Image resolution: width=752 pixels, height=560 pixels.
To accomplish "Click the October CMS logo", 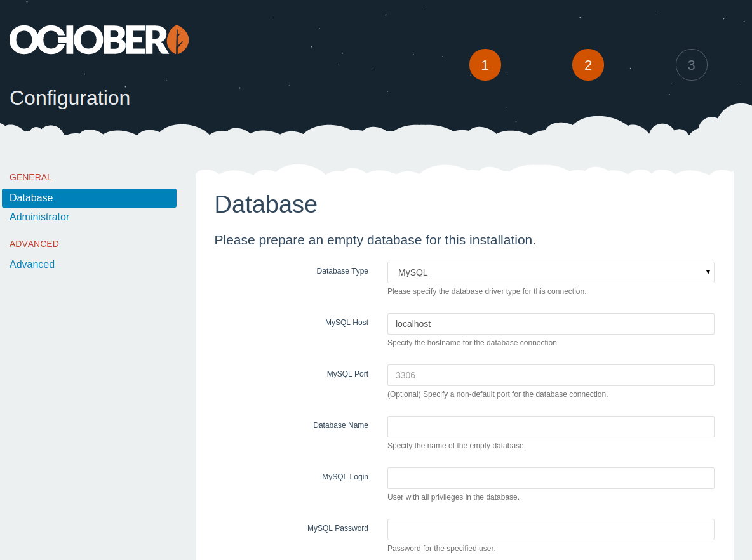I will point(99,40).
